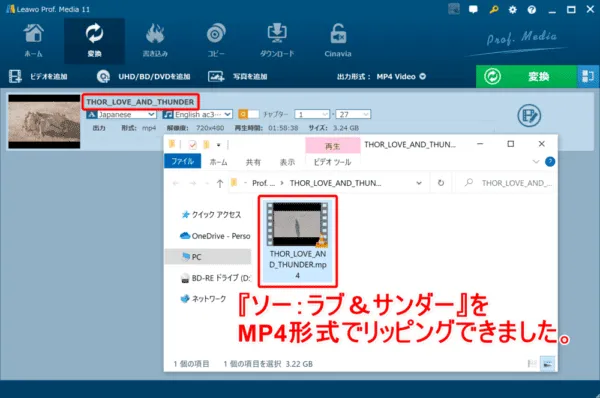The image size is (600, 398).
Task: Open Leawo settings gear icon
Action: pyautogui.click(x=512, y=10)
